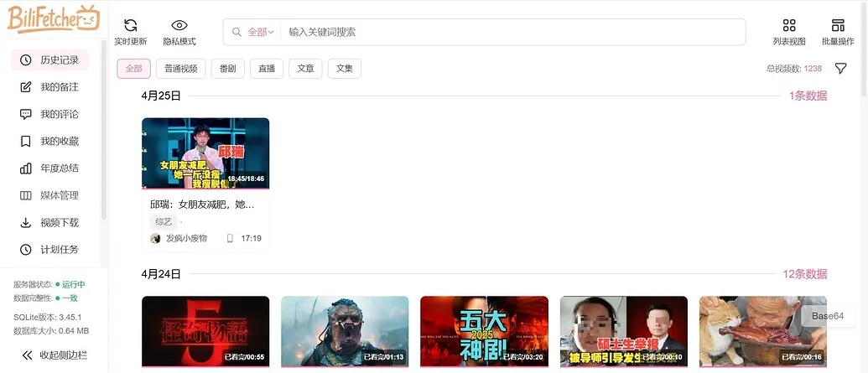Image resolution: width=868 pixels, height=373 pixels.
Task: Select the 直播 filter tab
Action: [x=267, y=69]
